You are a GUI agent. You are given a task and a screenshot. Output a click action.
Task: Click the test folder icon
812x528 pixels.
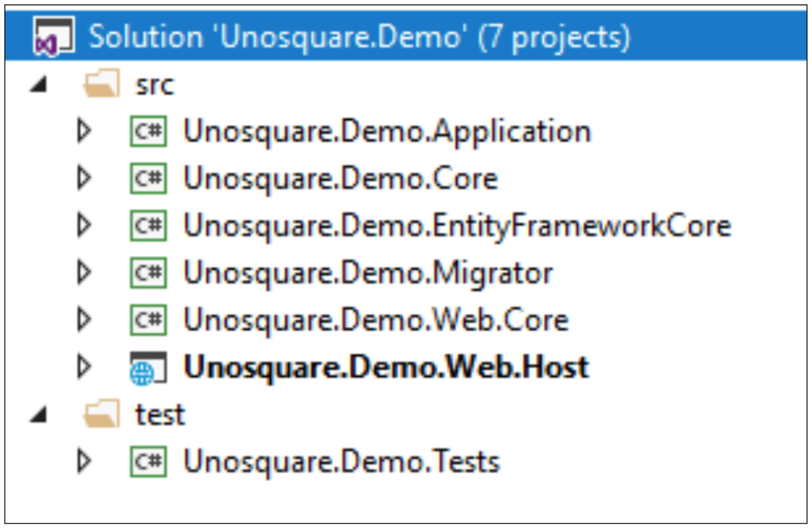pyautogui.click(x=101, y=415)
